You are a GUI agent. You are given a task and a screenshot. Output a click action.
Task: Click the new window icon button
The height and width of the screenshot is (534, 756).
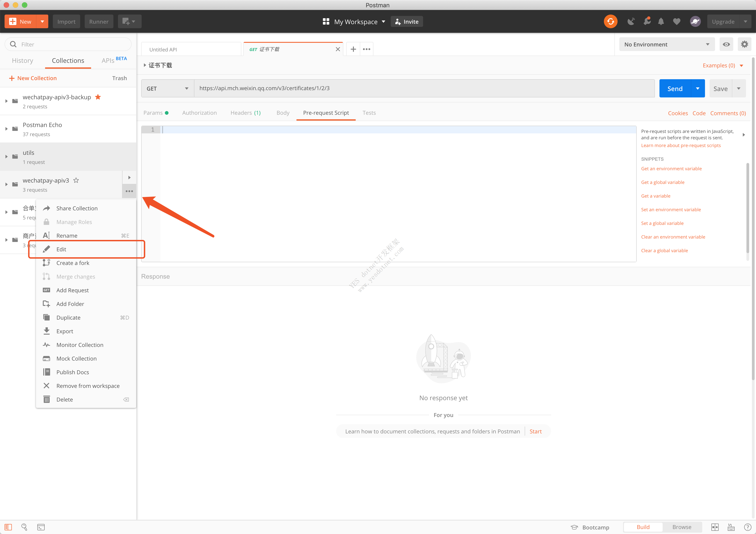[129, 21]
